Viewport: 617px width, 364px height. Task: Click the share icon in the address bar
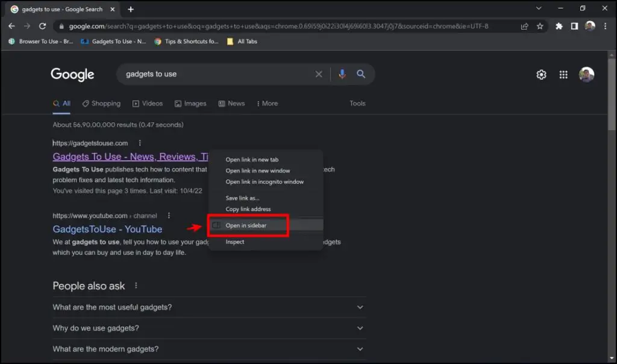click(524, 26)
